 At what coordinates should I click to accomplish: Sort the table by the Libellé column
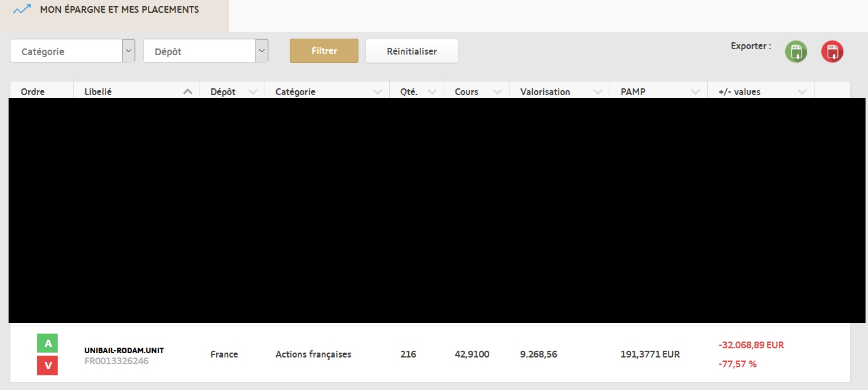136,91
